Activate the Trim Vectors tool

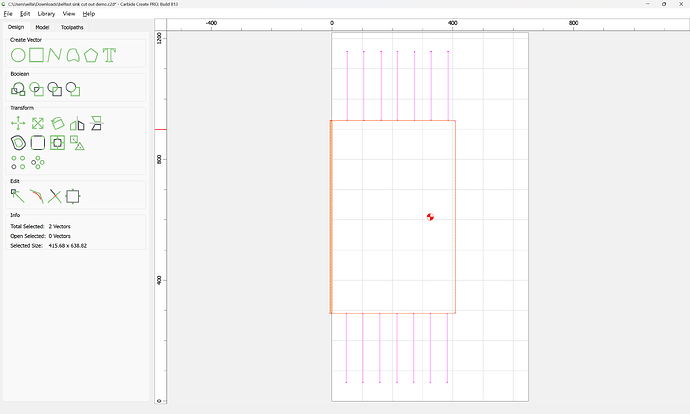[37, 196]
